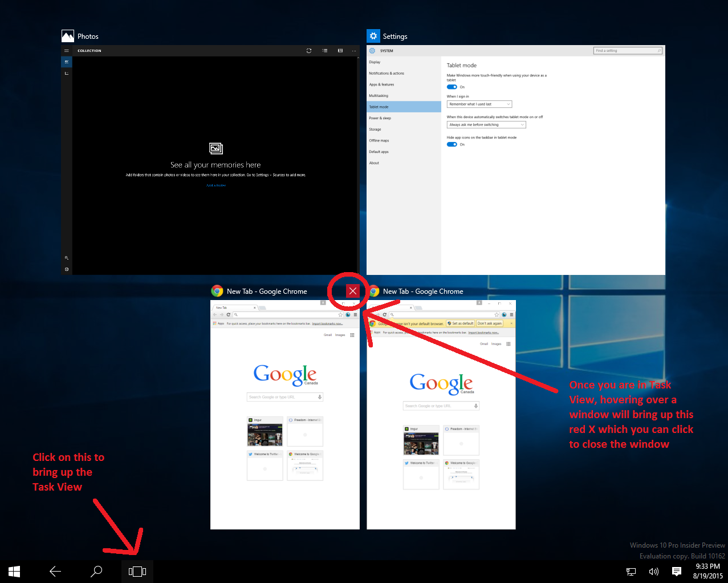Toggle Hide app icons on taskbar switch
The height and width of the screenshot is (583, 728).
(452, 144)
